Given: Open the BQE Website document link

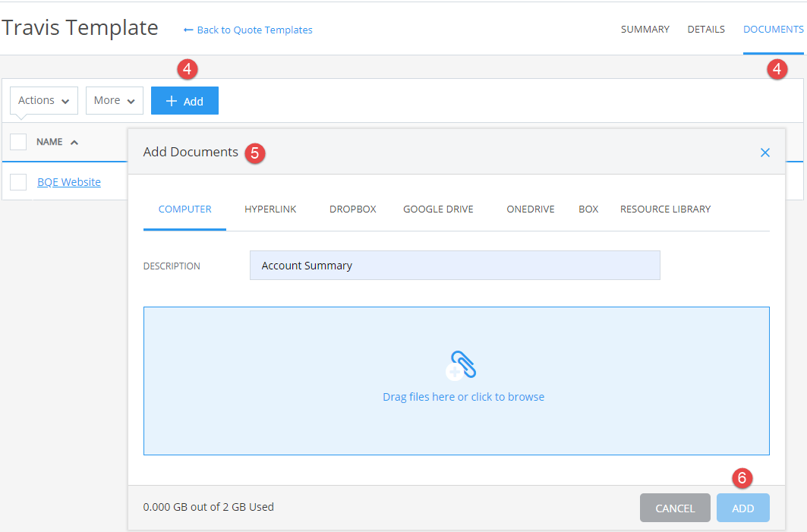Looking at the screenshot, I should click(69, 182).
